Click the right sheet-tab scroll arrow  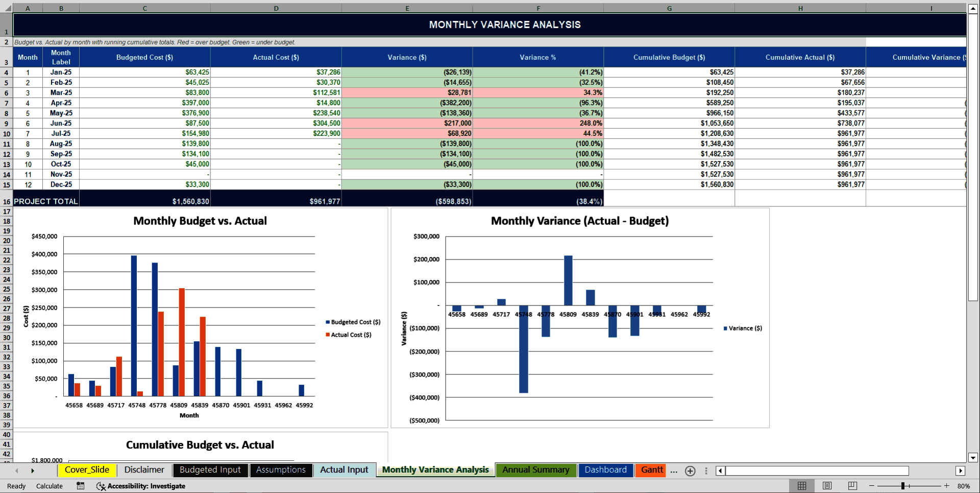click(33, 471)
